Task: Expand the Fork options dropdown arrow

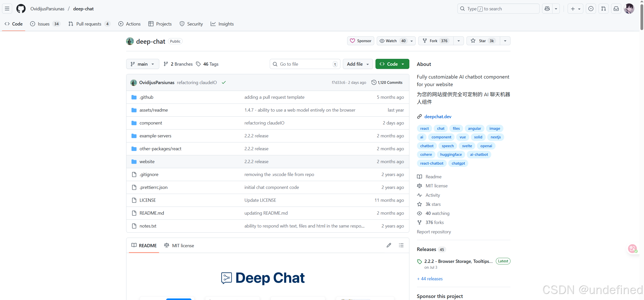Action: (x=459, y=41)
